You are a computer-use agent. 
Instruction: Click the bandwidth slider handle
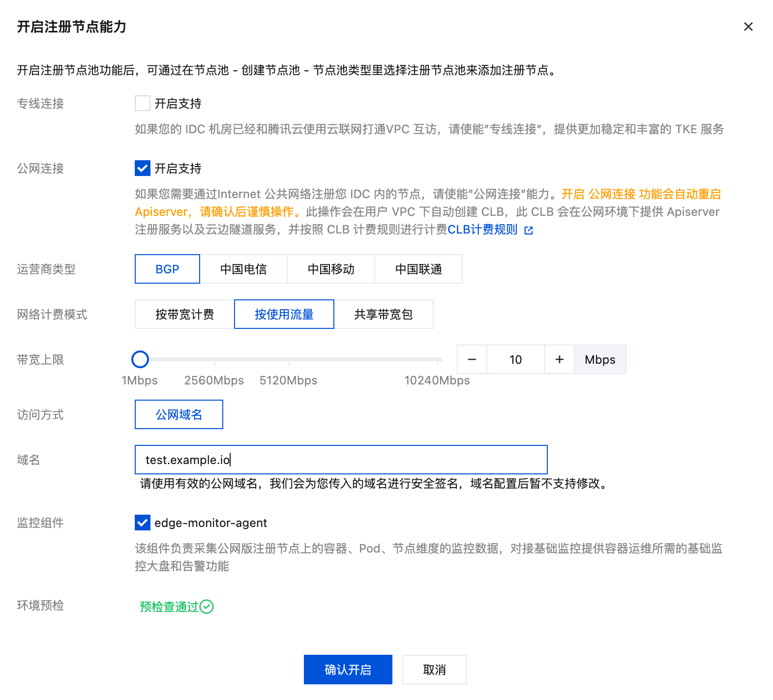[140, 359]
